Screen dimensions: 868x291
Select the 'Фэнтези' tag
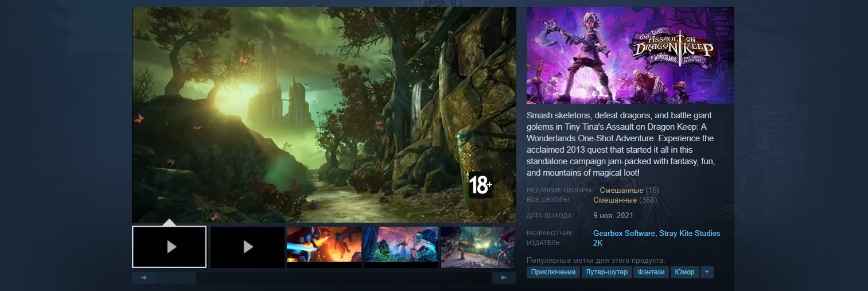coord(651,272)
